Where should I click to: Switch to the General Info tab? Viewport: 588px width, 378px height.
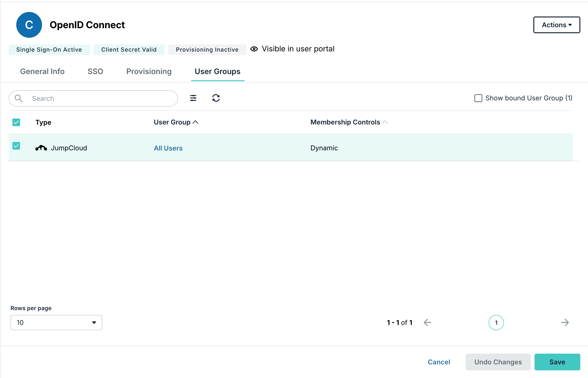tap(42, 71)
